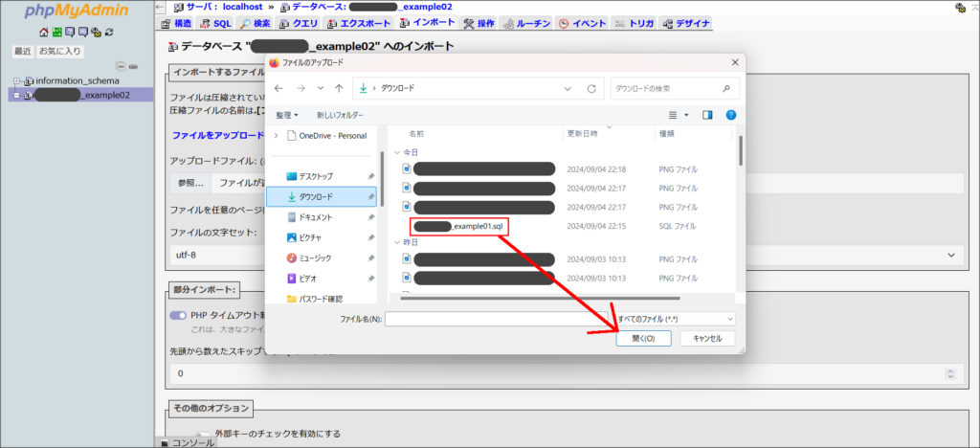Image resolution: width=980 pixels, height=448 pixels.
Task: Expand OneDrive - Personal in dialog sidebar
Action: pyautogui.click(x=276, y=136)
